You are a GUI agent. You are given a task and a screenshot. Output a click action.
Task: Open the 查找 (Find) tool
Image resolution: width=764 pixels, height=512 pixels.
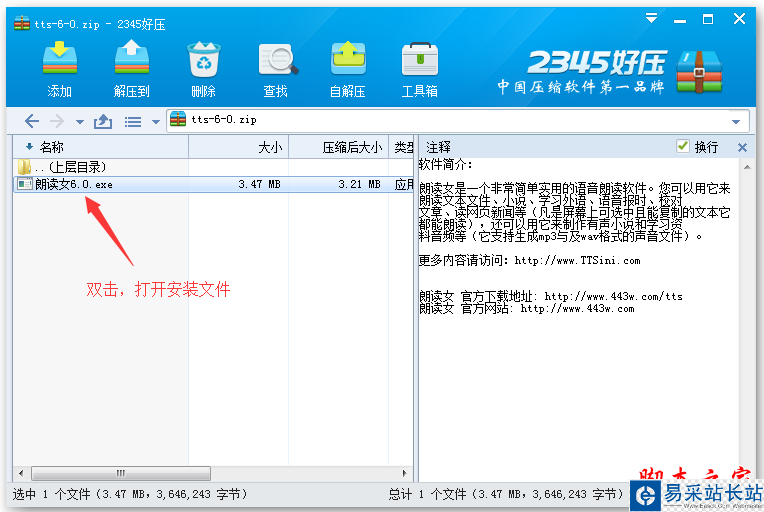[278, 59]
